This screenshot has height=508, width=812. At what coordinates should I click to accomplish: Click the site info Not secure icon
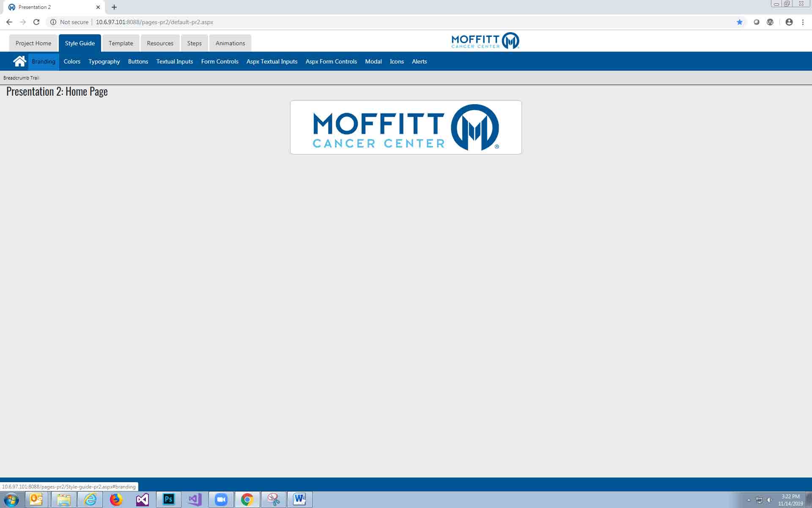[53, 22]
